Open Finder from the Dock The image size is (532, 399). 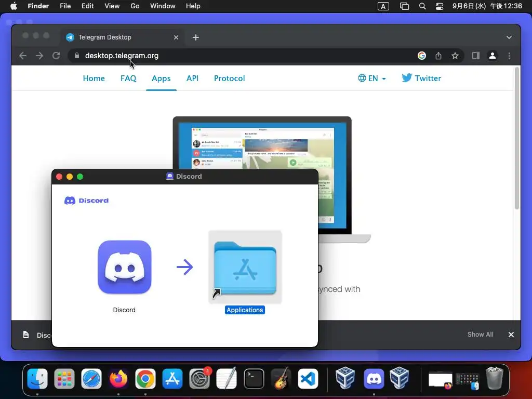click(37, 378)
